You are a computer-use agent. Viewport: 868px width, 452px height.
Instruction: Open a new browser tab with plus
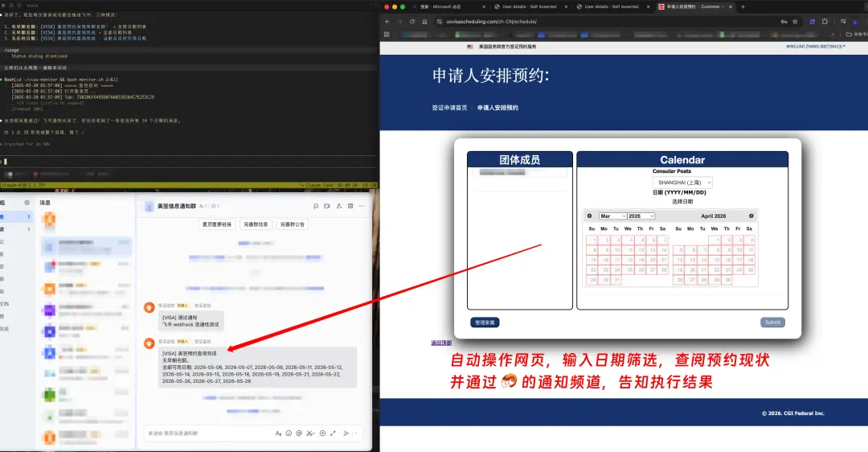743,6
